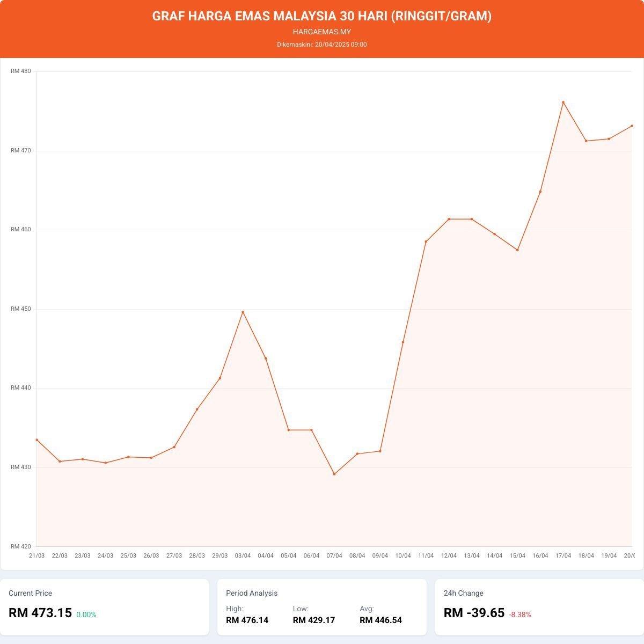Select the 10/04 data point on line
Image resolution: width=644 pixels, height=644 pixels.
(403, 342)
